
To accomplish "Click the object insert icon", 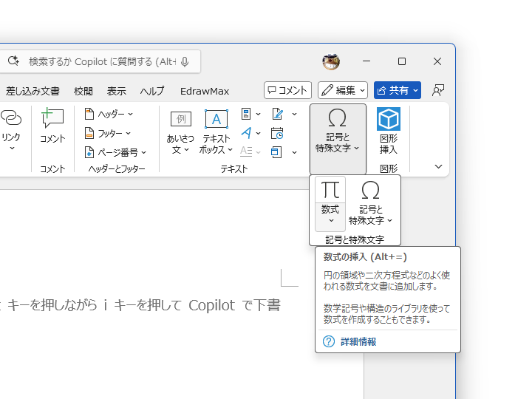I will coord(276,152).
